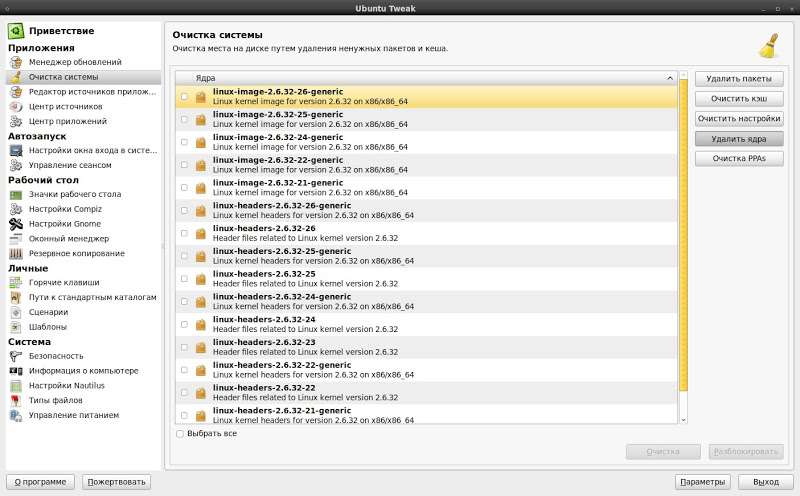Open the Оконный менеджер icon

pyautogui.click(x=16, y=239)
